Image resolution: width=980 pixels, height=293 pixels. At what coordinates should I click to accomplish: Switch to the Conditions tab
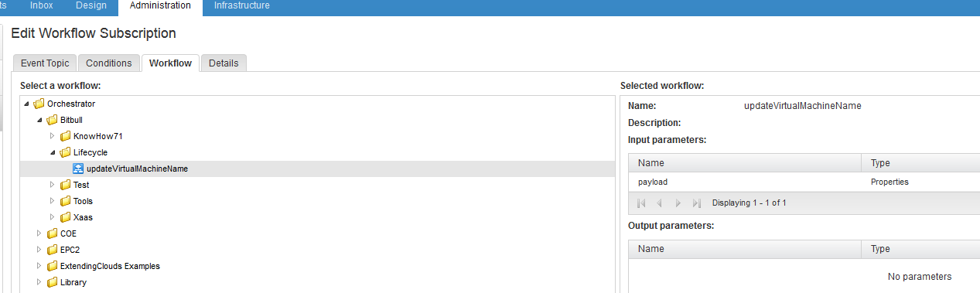109,63
